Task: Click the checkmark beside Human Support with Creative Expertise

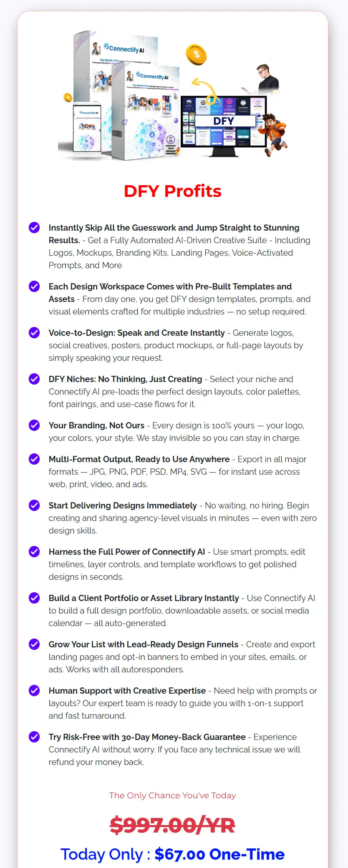Action: pos(34,691)
